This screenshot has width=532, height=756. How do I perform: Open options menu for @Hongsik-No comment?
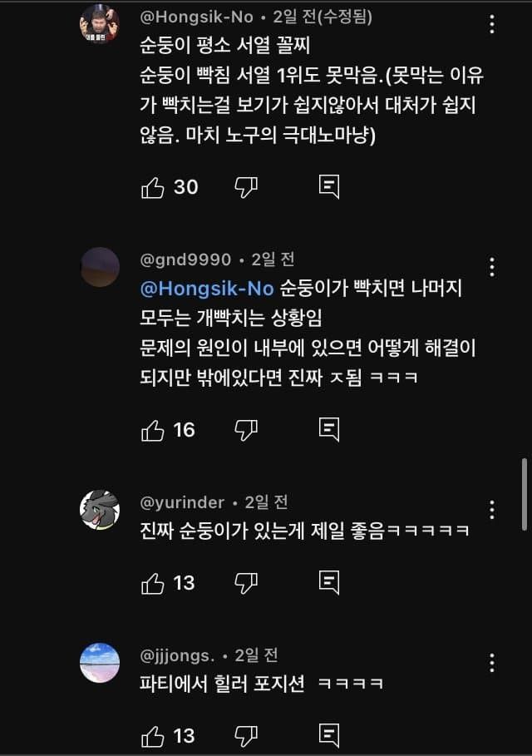point(493,24)
